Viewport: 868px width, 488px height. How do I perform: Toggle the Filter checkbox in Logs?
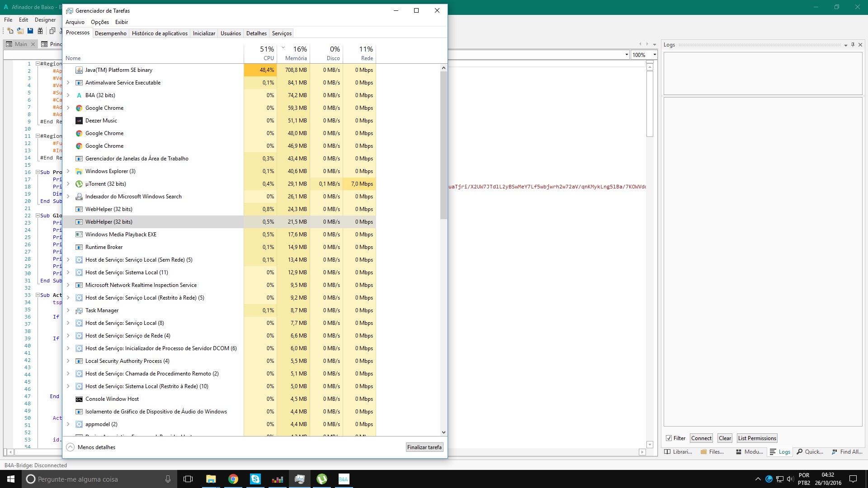(669, 438)
